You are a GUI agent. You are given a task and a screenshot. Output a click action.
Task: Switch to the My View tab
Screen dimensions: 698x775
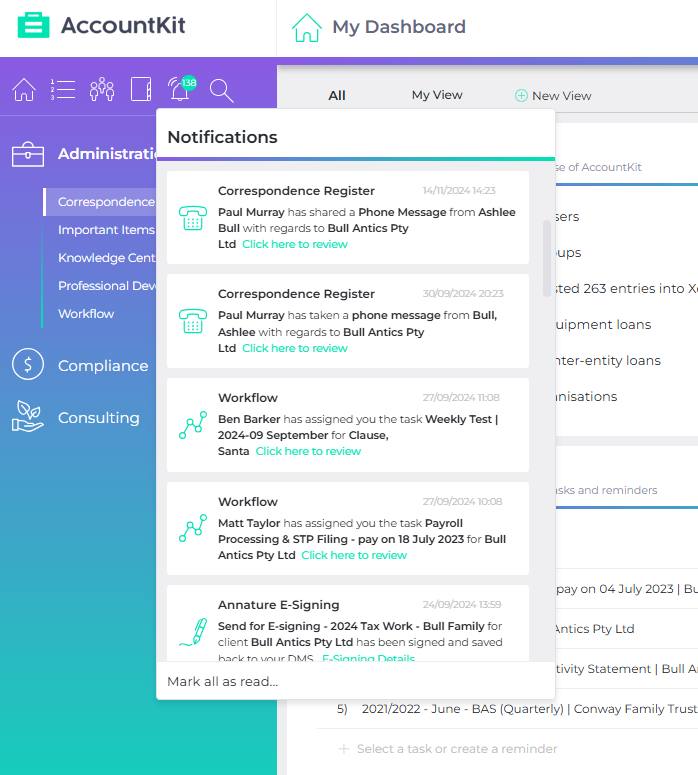pyautogui.click(x=437, y=95)
